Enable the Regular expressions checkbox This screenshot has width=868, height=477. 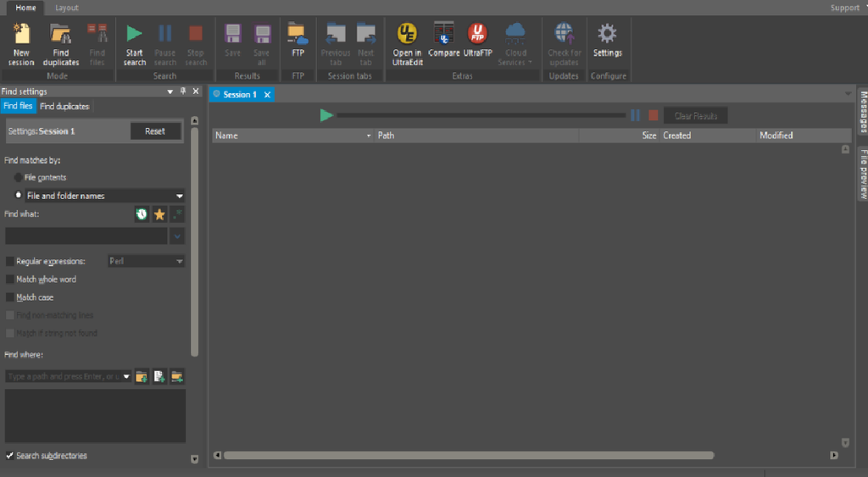click(x=10, y=261)
